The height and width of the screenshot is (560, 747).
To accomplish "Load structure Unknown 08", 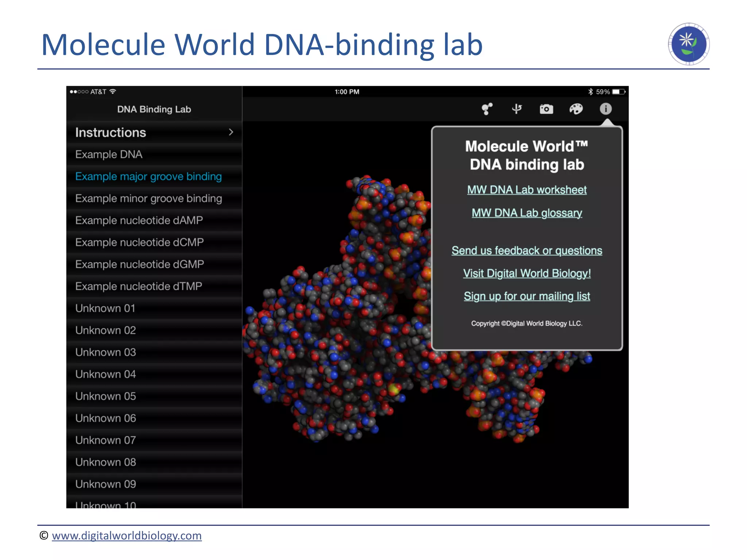I will [x=154, y=462].
